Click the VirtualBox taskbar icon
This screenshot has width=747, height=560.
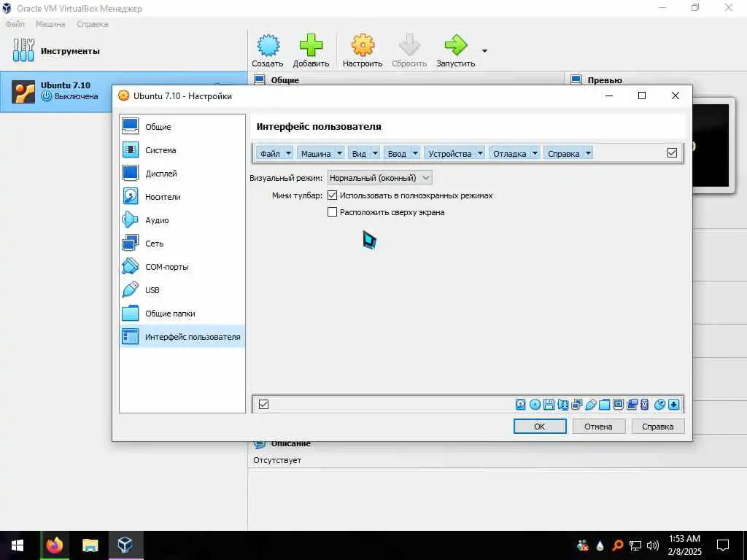click(x=125, y=545)
